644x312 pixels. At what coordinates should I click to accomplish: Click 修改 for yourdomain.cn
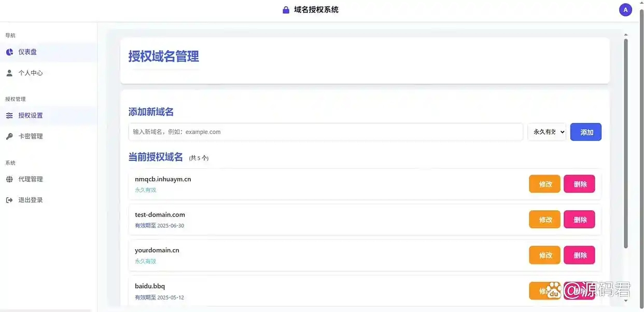click(544, 255)
